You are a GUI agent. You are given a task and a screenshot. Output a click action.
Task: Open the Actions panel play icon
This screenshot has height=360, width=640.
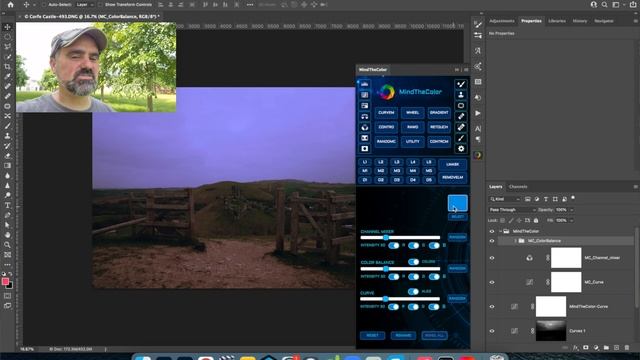tap(478, 113)
